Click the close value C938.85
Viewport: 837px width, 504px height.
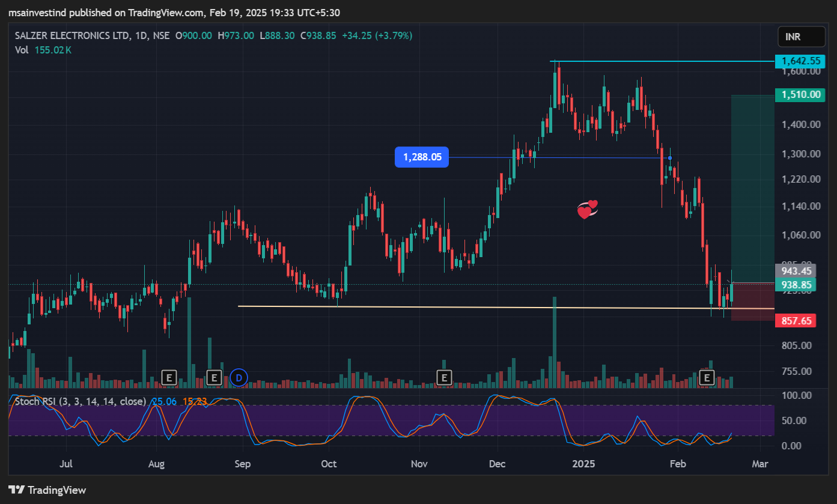318,35
